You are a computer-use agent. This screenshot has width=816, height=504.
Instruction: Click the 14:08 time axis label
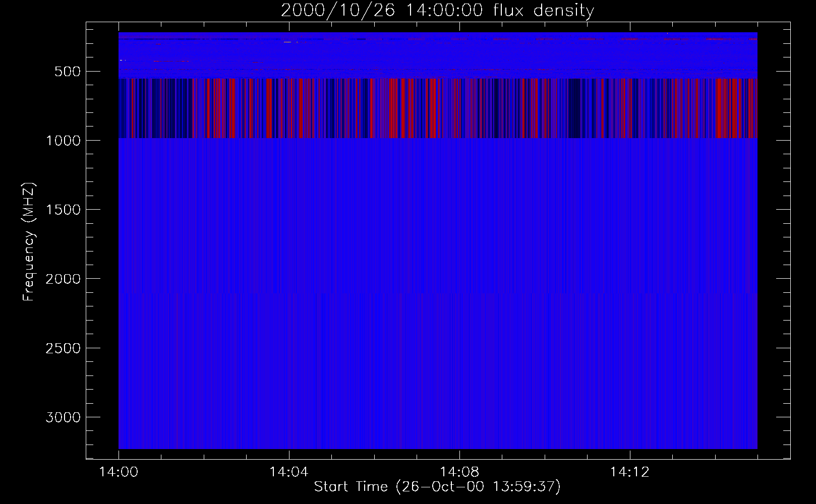click(x=459, y=472)
